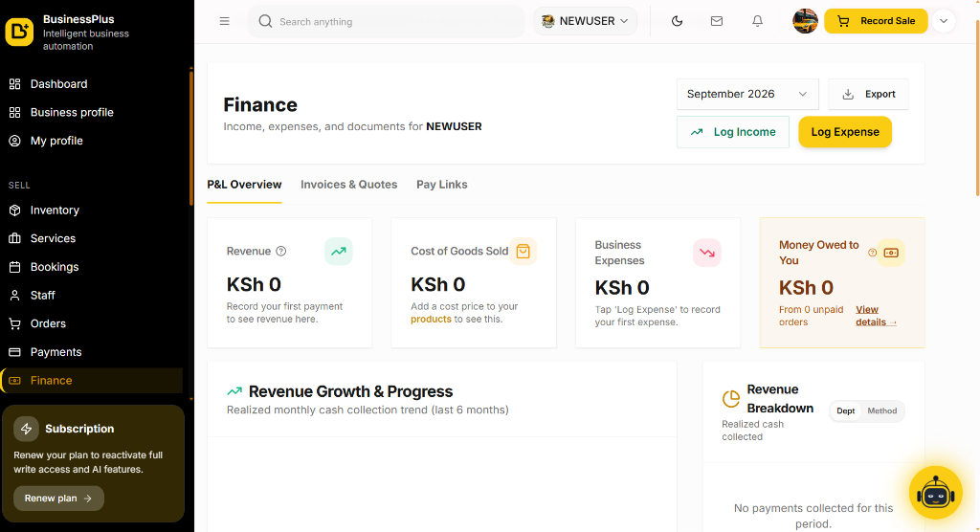Screen dimensions: 980x532
Task: Open My profile in sidebar
Action: coord(94,141)
